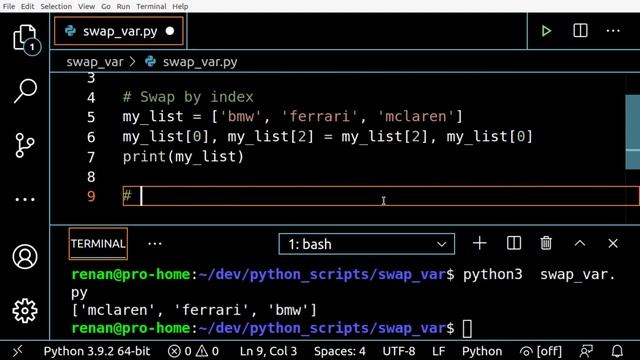
Task: Toggle the [off] indicator in the status bar
Action: tap(540, 351)
